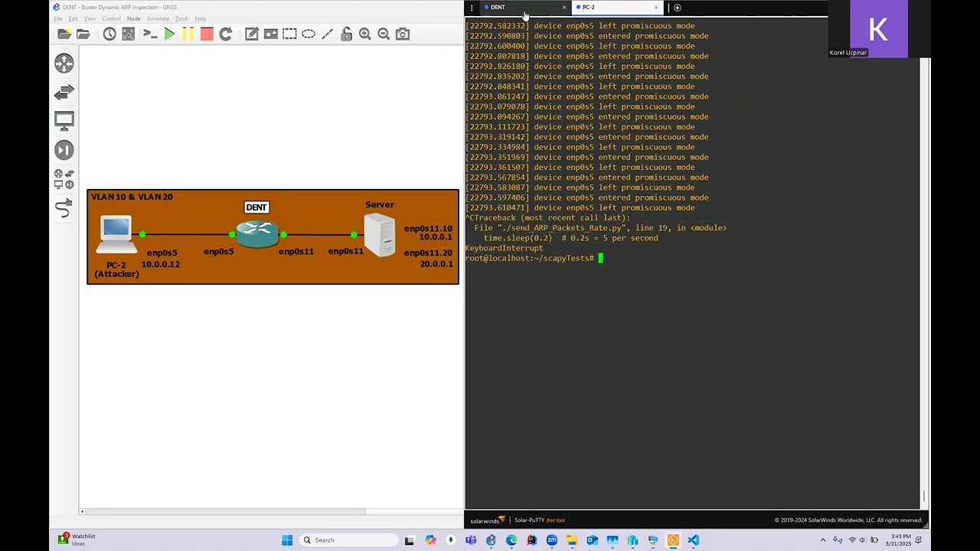Open Microsoft Teams from taskbar
The width and height of the screenshot is (980, 551).
click(471, 540)
